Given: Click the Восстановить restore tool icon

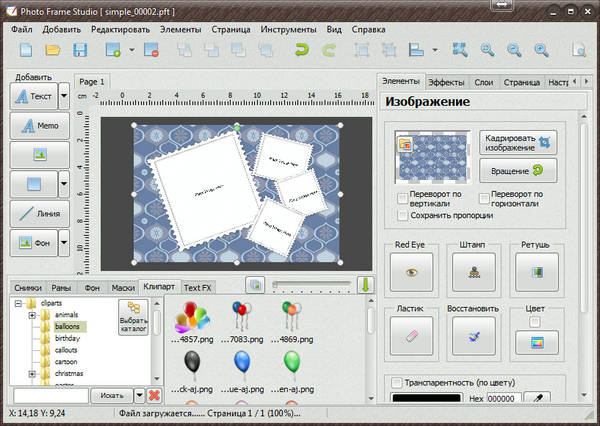Looking at the screenshot, I should [x=473, y=338].
